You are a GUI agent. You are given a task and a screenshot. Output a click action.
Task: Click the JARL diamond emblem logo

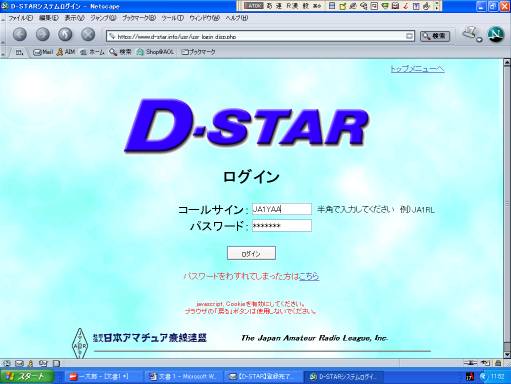click(80, 344)
